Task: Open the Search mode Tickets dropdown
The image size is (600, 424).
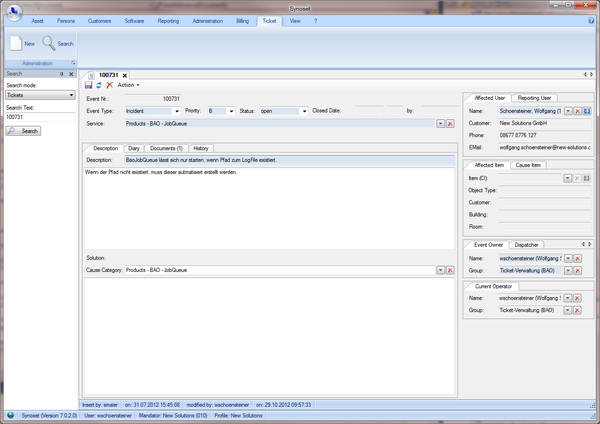Action: 71,95
